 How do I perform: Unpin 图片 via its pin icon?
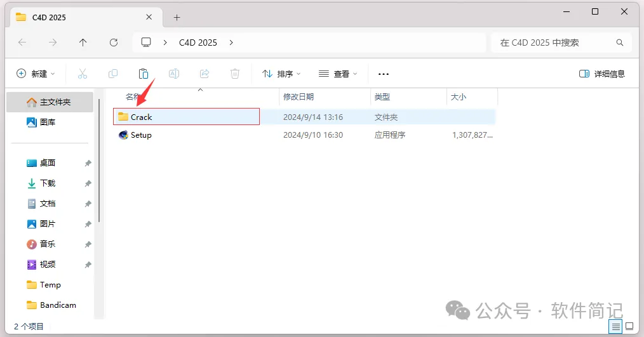tap(88, 224)
